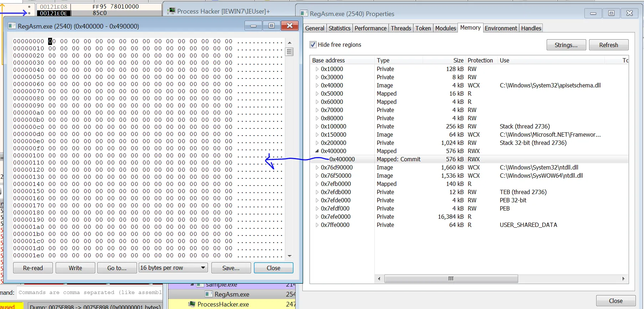Select the 0x150000 Image row
The image size is (644, 309).
coord(469,135)
